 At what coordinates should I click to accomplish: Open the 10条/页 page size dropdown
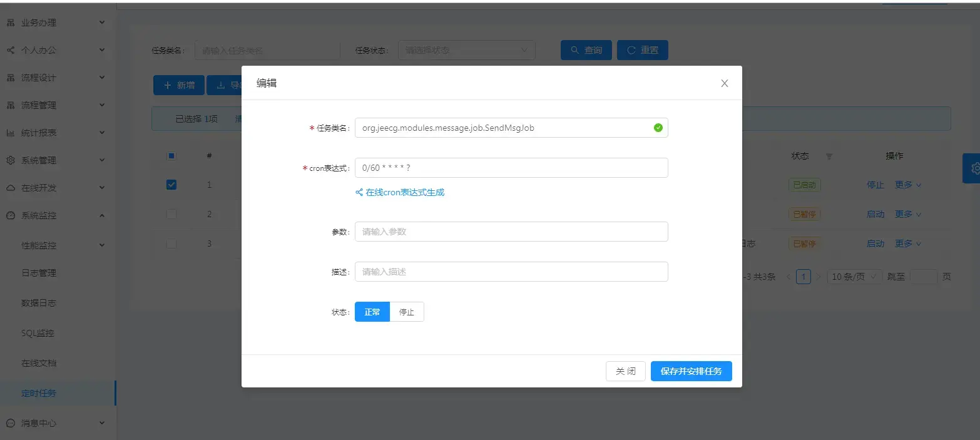[855, 276]
